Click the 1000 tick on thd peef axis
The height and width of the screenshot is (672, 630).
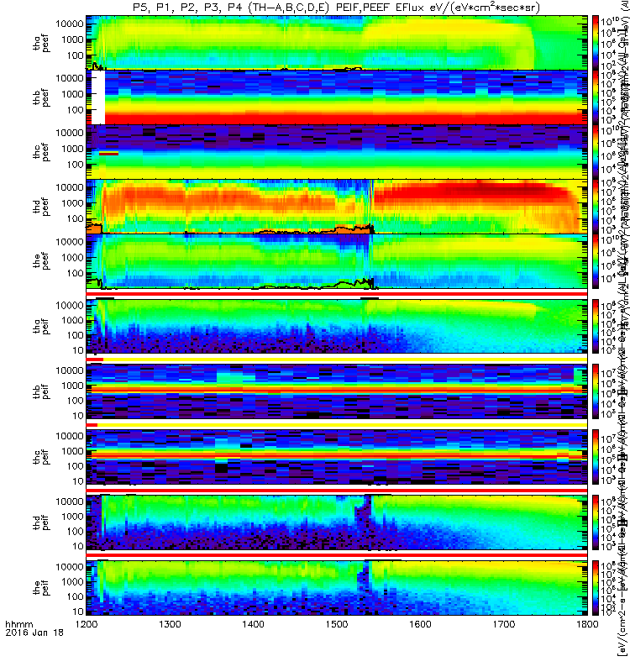72,203
